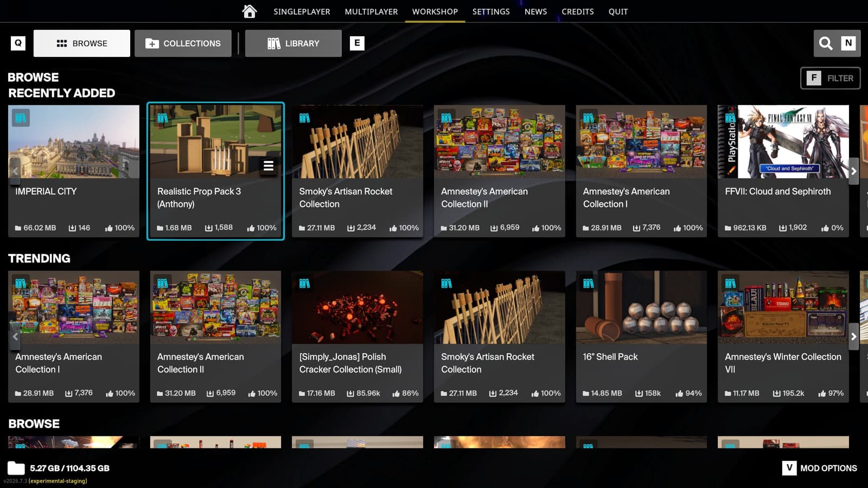Click 16" Shell Pack 158k downloads
868x488 pixels.
tap(648, 393)
